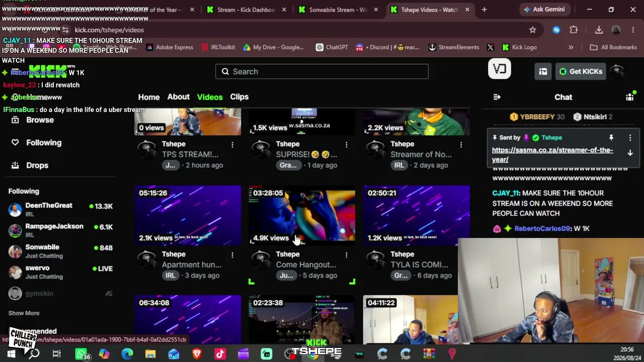644x362 pixels.
Task: Play the Come Hangout video thumbnail
Action: 302,216
